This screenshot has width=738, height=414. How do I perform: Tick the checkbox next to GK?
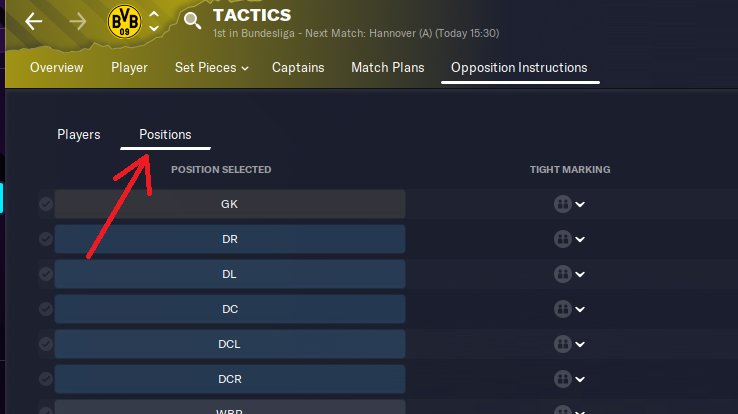tap(45, 204)
